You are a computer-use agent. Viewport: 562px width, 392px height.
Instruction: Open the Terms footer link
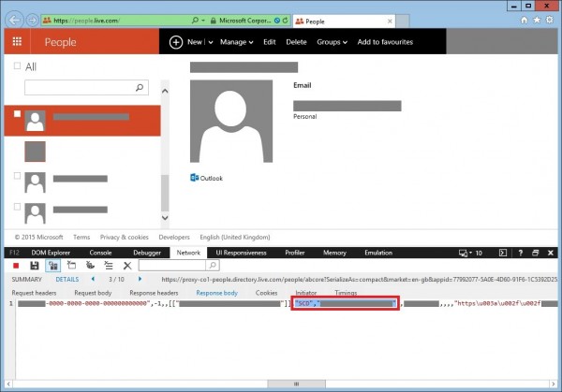point(81,237)
